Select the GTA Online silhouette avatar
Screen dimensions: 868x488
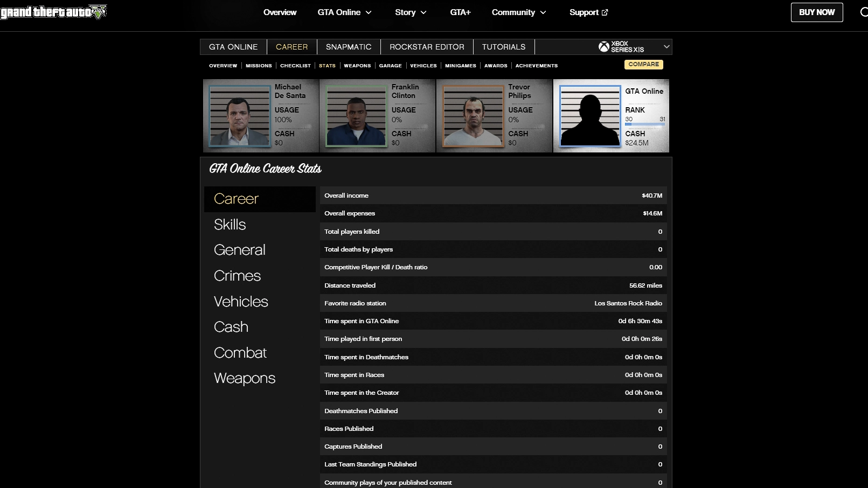[x=590, y=116]
